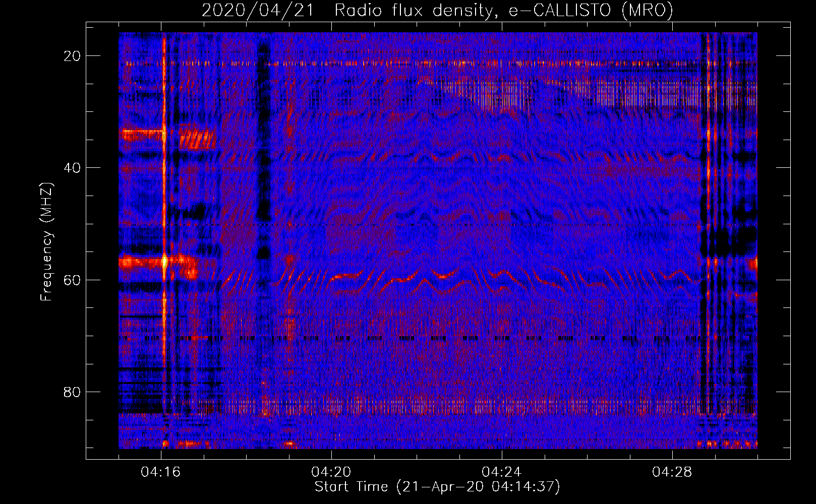Click the plot title '2020/04/21 Radio flux density'
Image resolution: width=816 pixels, height=504 pixels.
tap(437, 11)
